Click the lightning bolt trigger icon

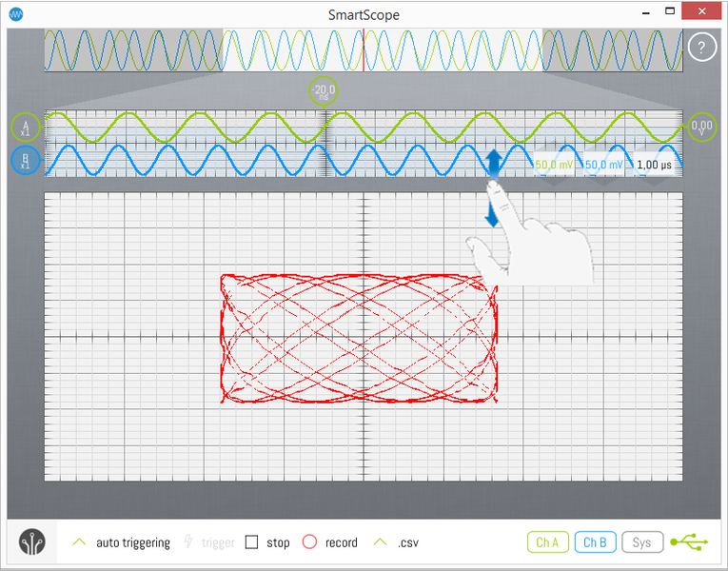[187, 542]
